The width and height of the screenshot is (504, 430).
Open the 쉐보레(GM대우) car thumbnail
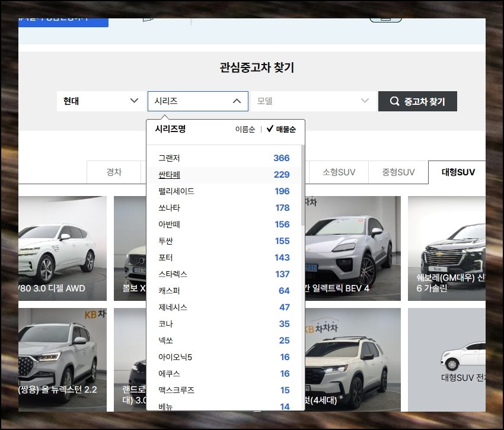447,249
